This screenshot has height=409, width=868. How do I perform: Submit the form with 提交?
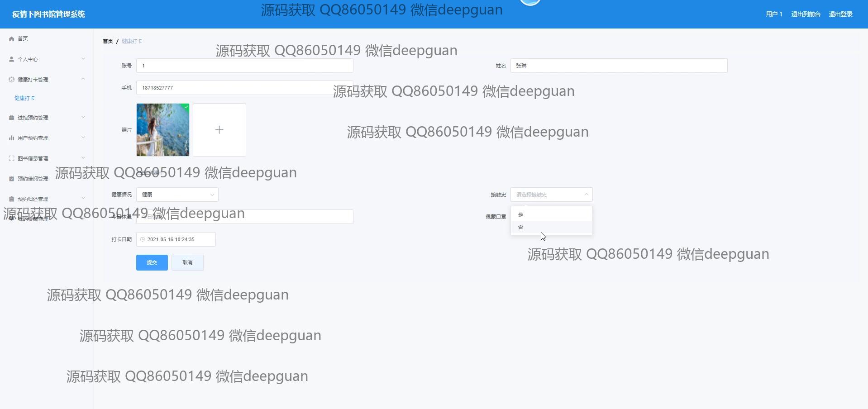152,262
